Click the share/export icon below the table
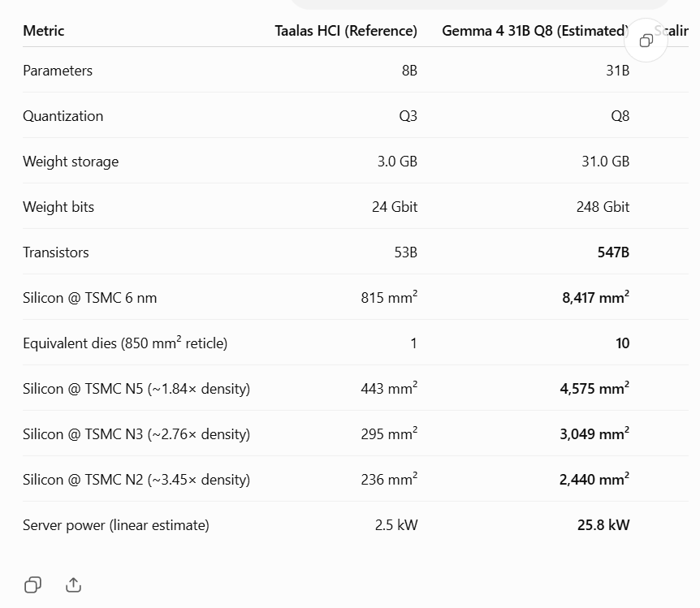The height and width of the screenshot is (608, 700). tap(73, 584)
